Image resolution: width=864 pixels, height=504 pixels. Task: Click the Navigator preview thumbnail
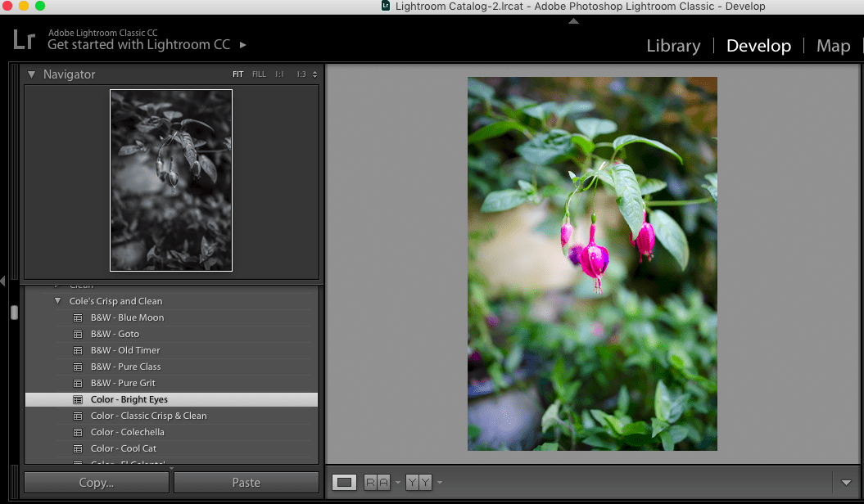coord(171,181)
